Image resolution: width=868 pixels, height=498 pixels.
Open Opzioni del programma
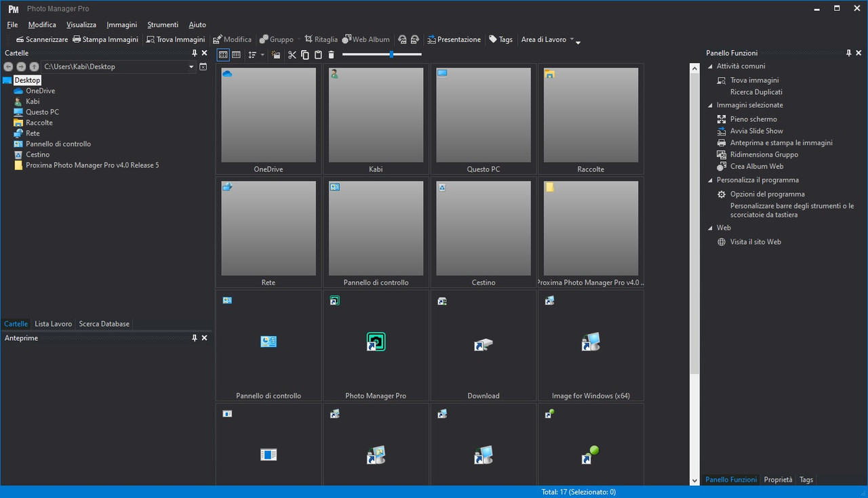(x=767, y=194)
